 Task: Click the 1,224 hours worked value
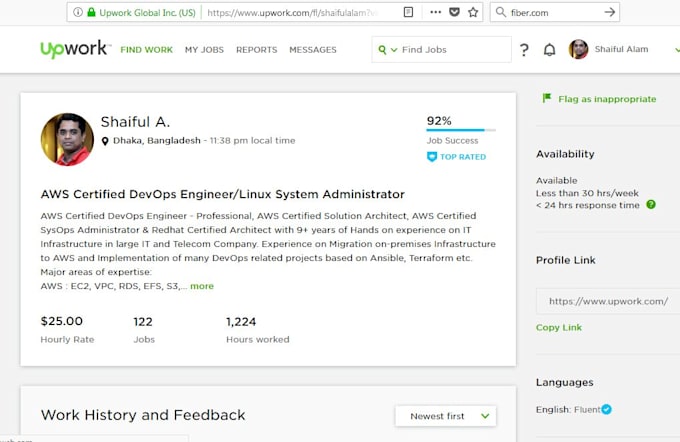coord(241,322)
